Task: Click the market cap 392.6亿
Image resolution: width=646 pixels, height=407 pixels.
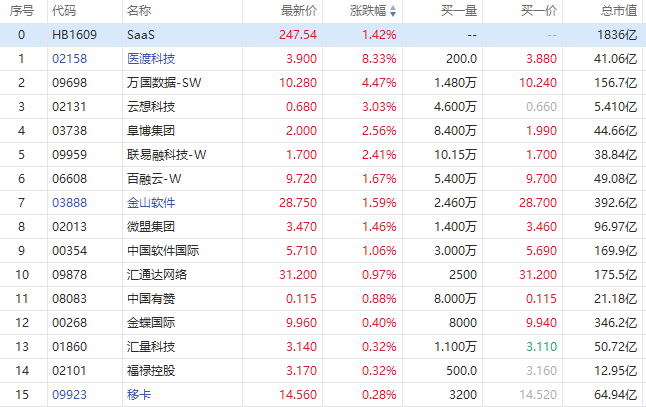Action: (616, 203)
